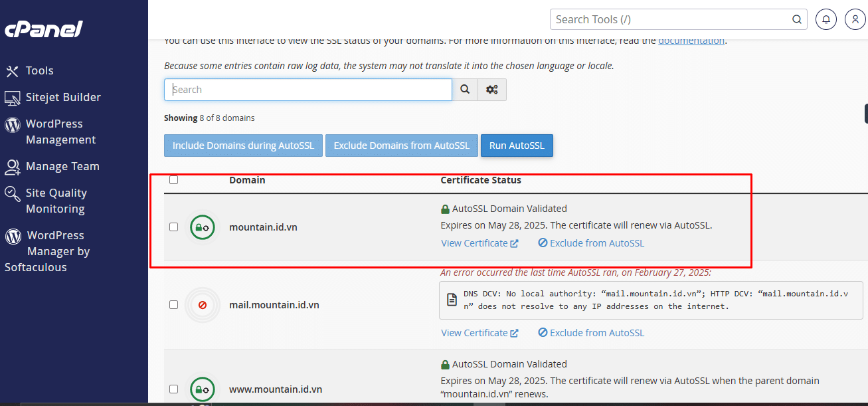Open WordPress Manager by Softaculous
This screenshot has height=406, width=868.
click(x=47, y=251)
